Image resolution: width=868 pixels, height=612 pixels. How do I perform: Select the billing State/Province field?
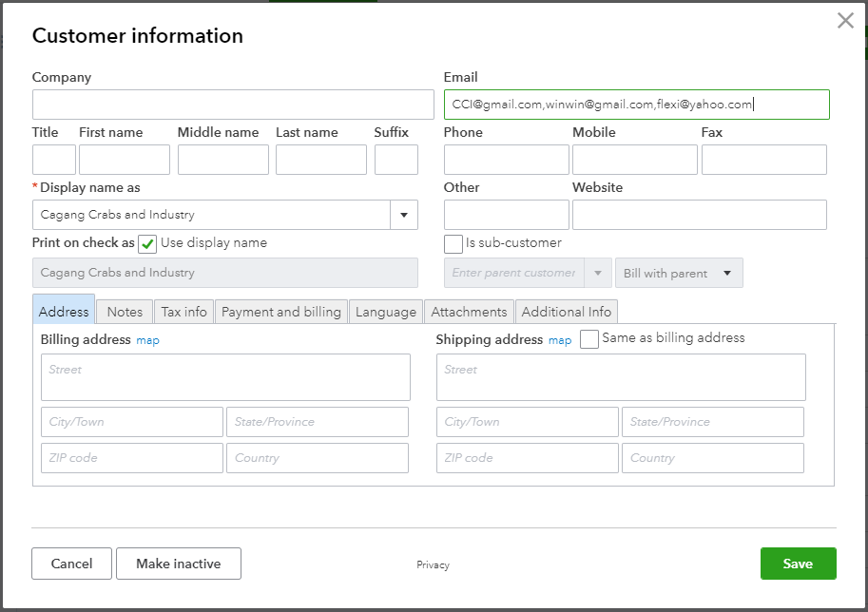pos(318,422)
